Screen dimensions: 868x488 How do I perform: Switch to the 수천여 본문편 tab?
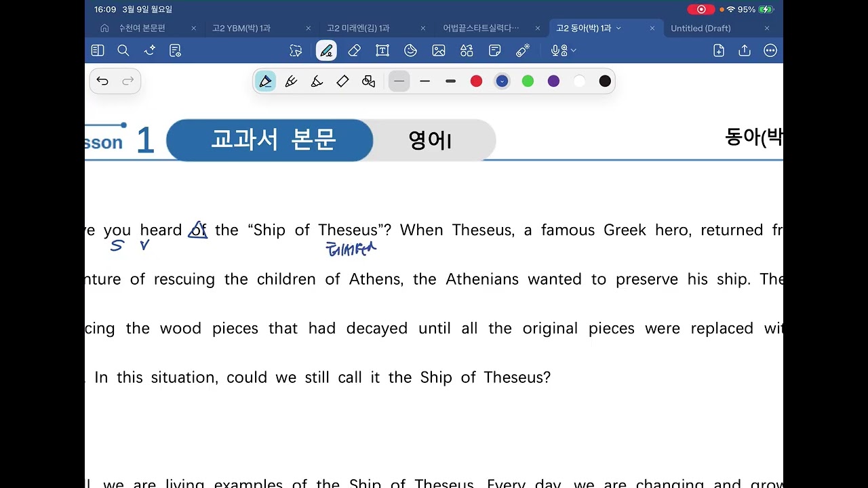pos(142,28)
